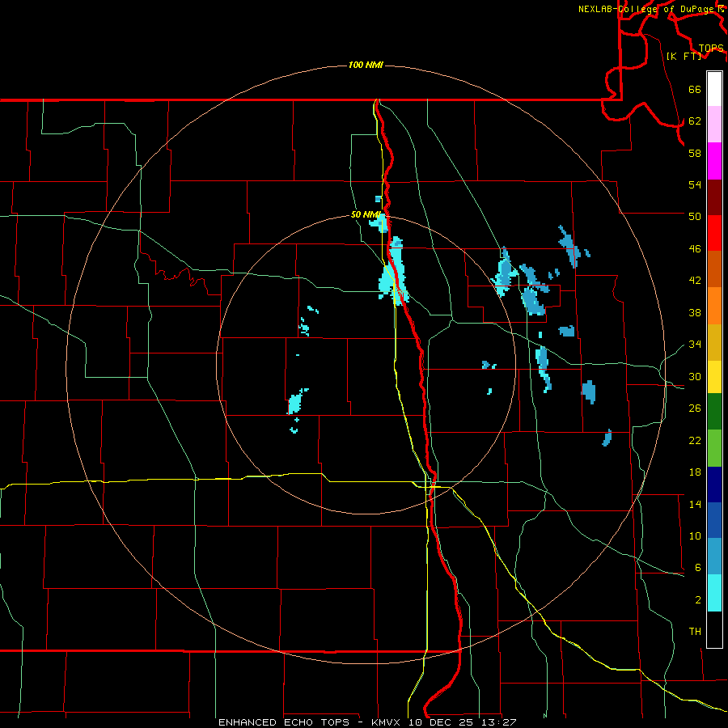This screenshot has height=728, width=728.
Task: Click the '10' legend value
Action: click(695, 536)
